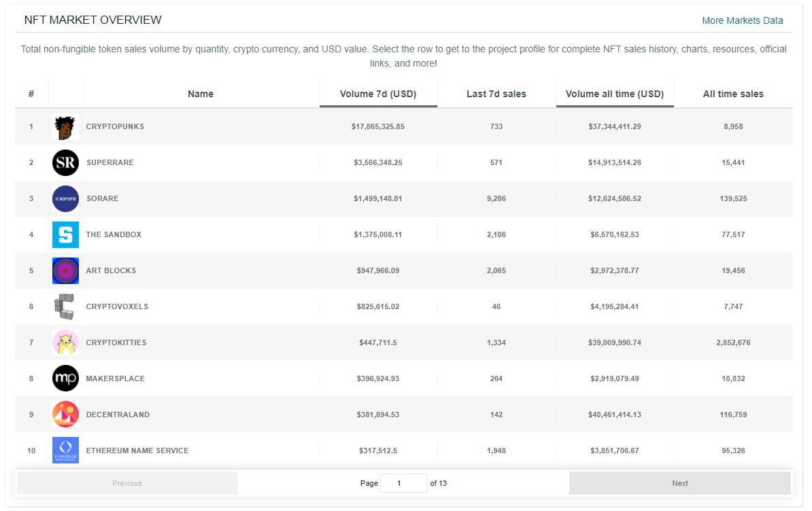Open the Art Blocks circular icon
The width and height of the screenshot is (812, 511).
point(65,270)
